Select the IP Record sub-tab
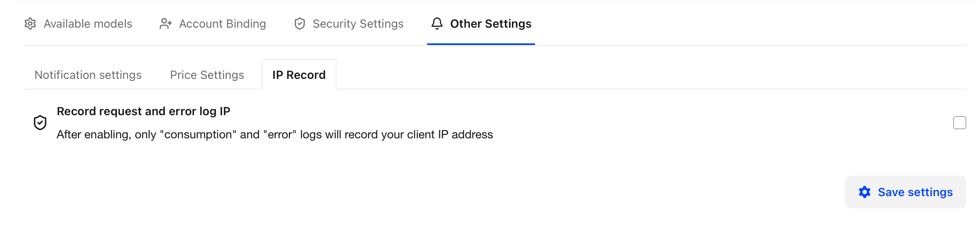 pos(299,75)
